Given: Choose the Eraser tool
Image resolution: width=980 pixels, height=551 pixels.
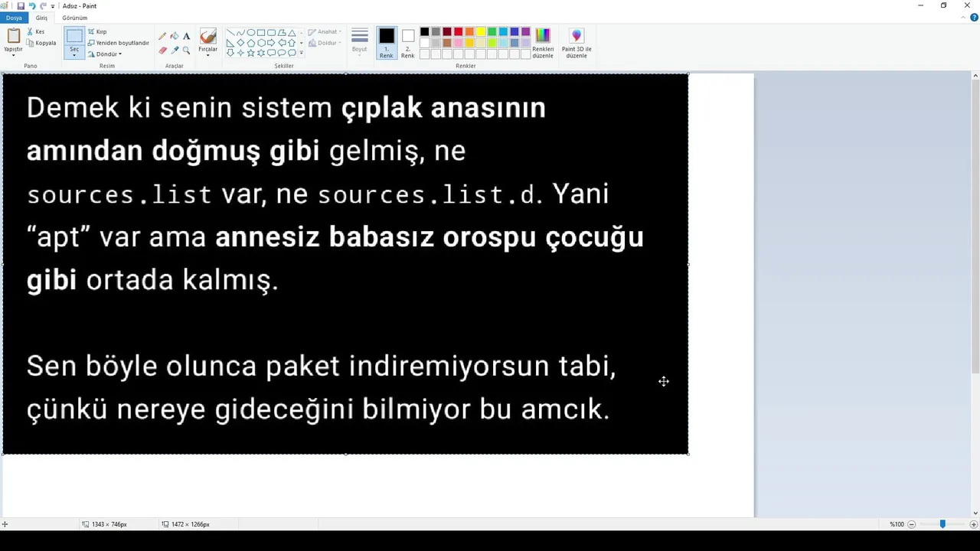Looking at the screenshot, I should click(162, 51).
